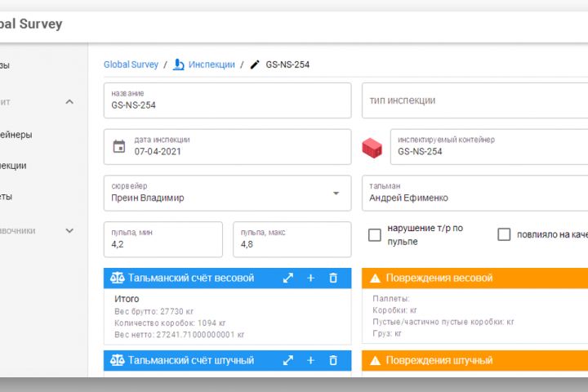Click warning icon in Повреждения весовой header
The height and width of the screenshot is (392, 588).
click(375, 278)
